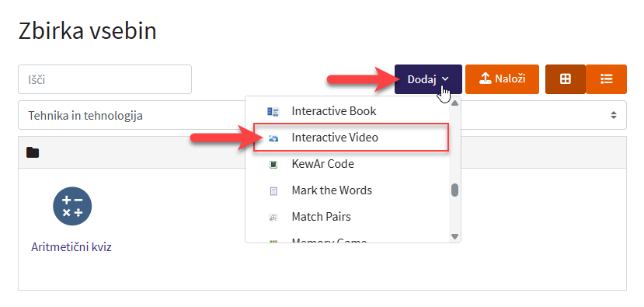Click the Išči search field
644x307 pixels.
[x=105, y=79]
